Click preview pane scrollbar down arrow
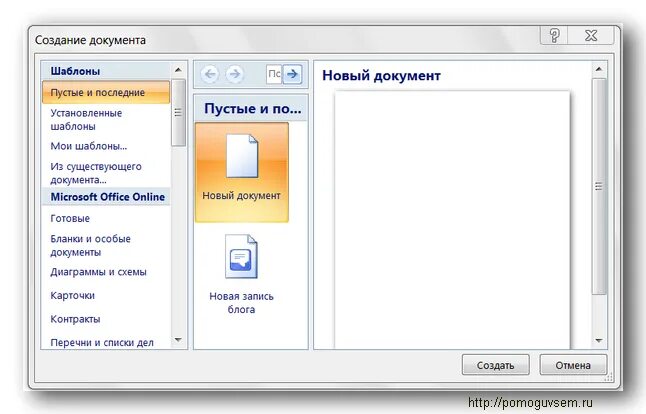This screenshot has width=646, height=414. [x=599, y=341]
